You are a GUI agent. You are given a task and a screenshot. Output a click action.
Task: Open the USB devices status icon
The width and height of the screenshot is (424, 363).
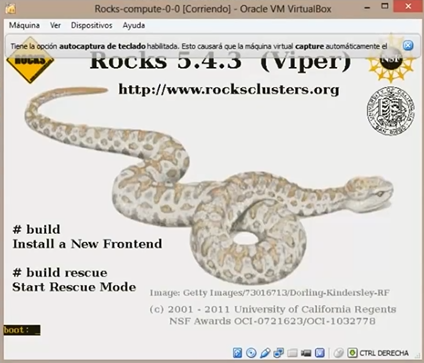point(265,353)
